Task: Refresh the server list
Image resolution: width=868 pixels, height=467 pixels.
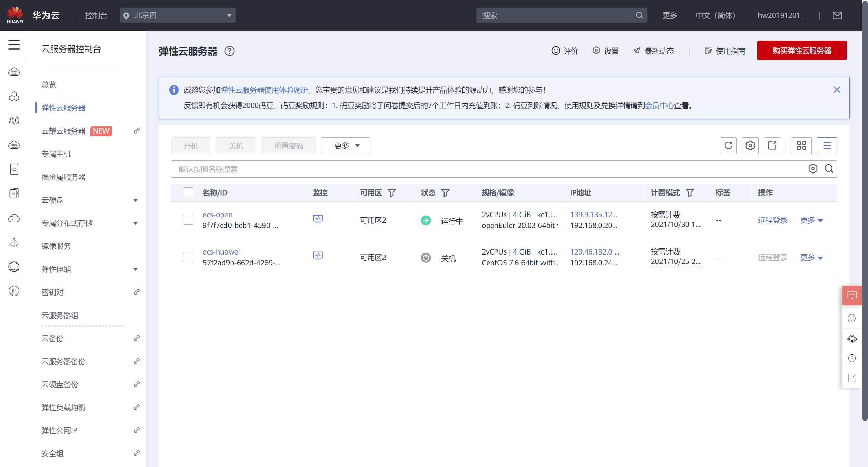Action: (x=728, y=146)
